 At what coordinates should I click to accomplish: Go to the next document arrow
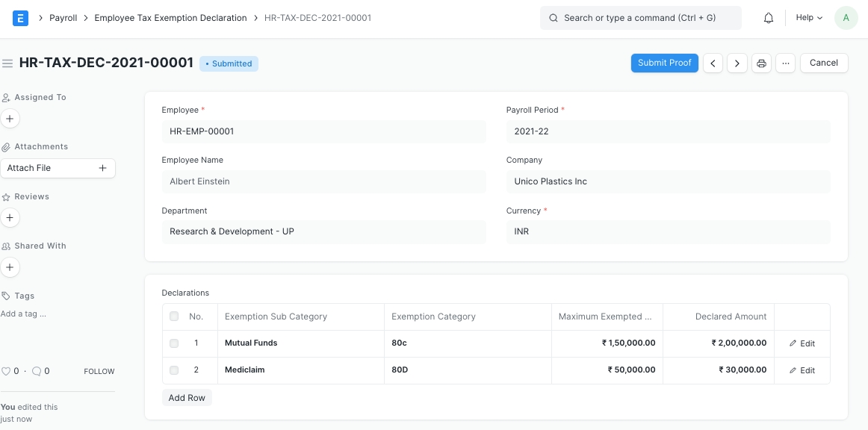coord(737,63)
